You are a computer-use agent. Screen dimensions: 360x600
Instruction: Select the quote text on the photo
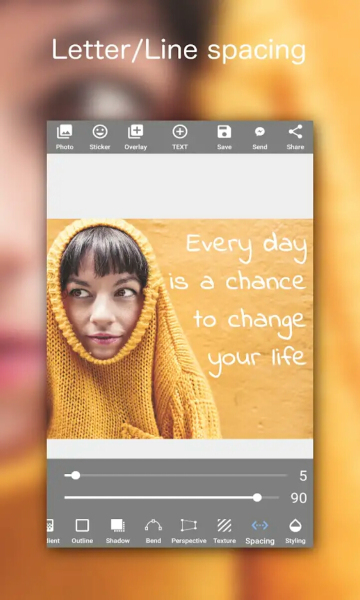click(238, 305)
